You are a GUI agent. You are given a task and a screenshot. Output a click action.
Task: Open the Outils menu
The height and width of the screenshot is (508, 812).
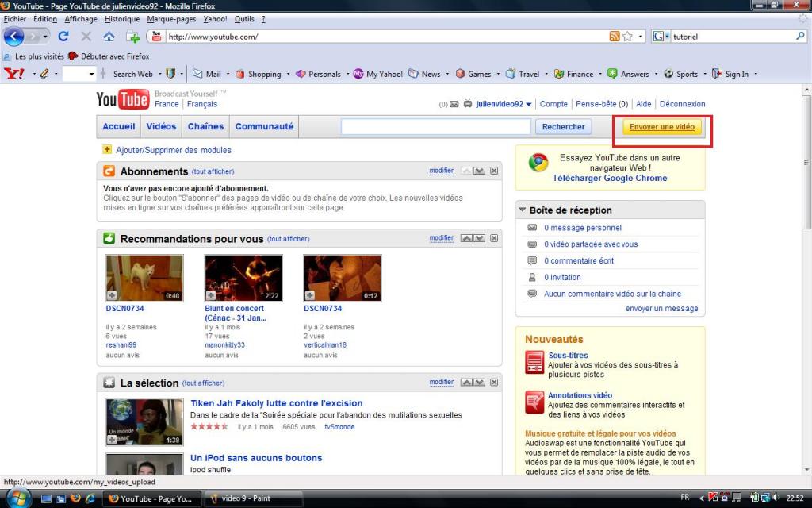pyautogui.click(x=244, y=19)
